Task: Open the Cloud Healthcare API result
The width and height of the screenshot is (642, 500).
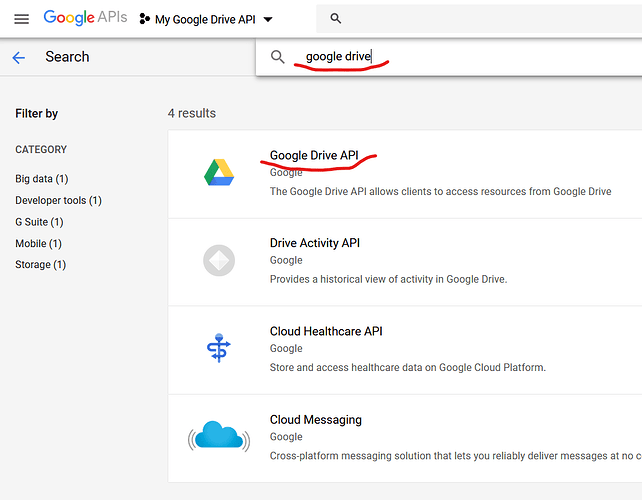Action: pos(326,331)
